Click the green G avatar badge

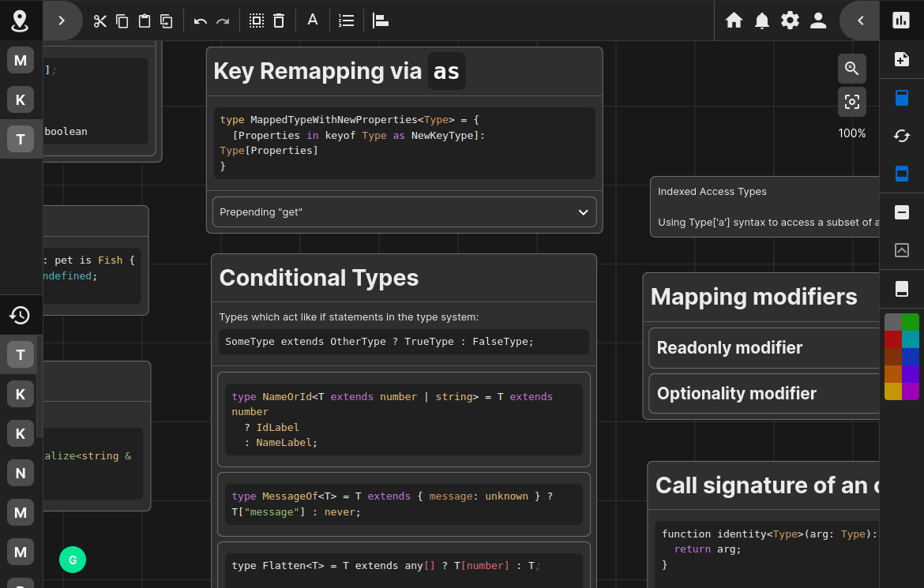tap(73, 560)
